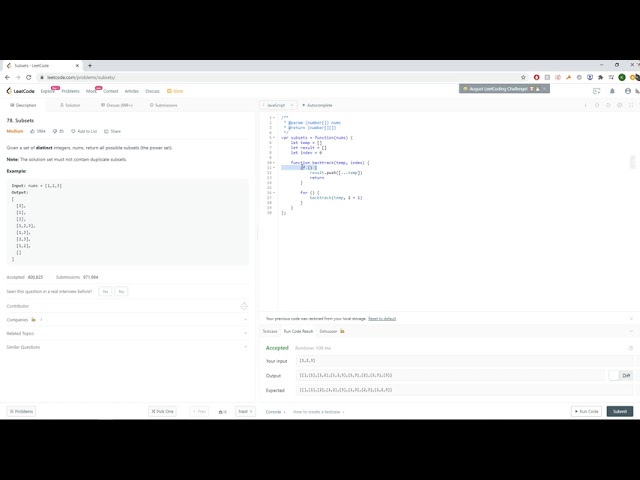Click Reset to default link
The height and width of the screenshot is (480, 640).
(x=382, y=318)
